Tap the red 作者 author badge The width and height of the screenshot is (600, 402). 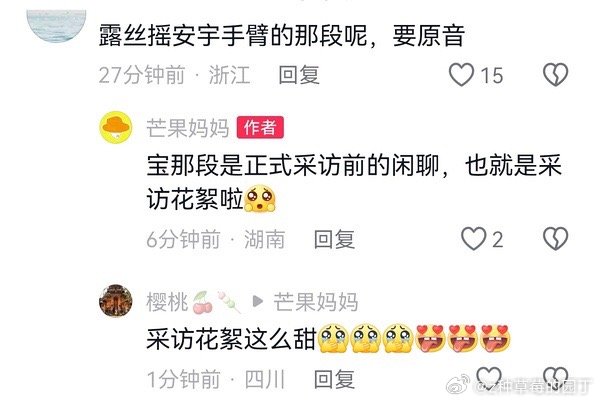click(260, 127)
